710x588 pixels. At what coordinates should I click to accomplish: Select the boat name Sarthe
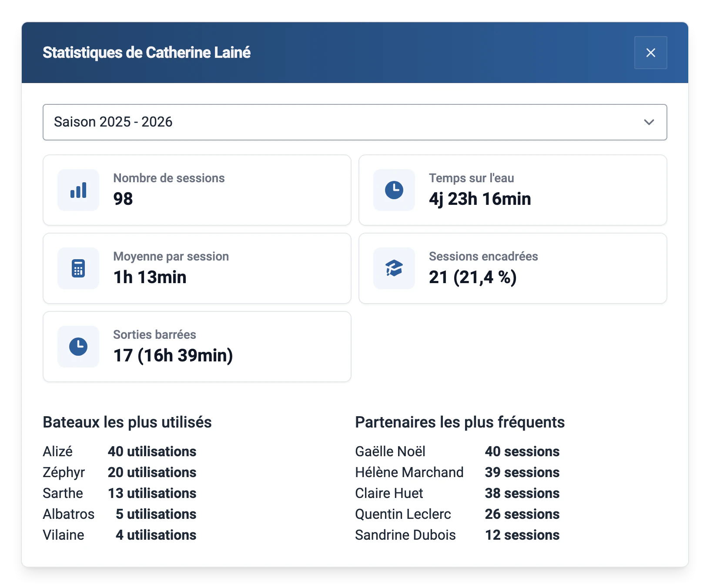click(63, 493)
